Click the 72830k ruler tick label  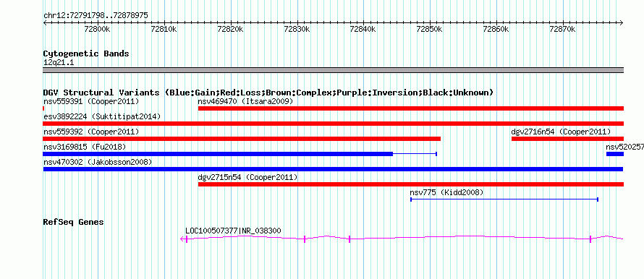297,30
